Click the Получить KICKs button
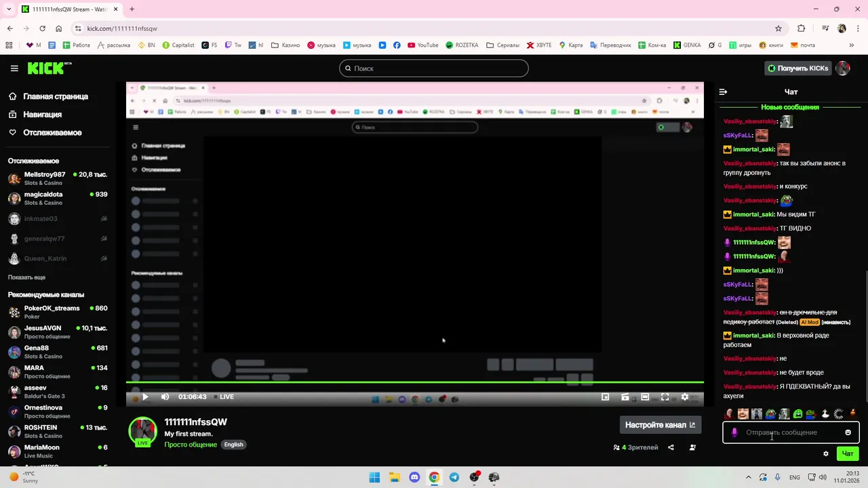868x488 pixels. coord(797,68)
